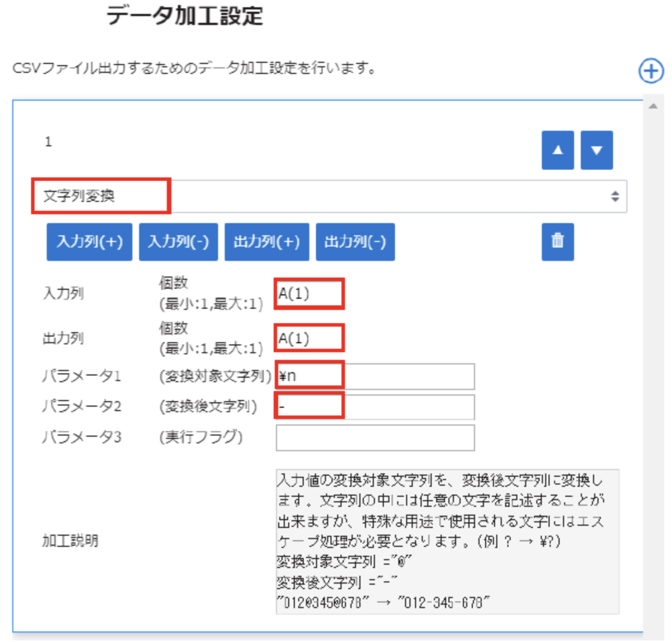
Task: Focus the パラメータ2 変換後文字列 input
Action: [x=375, y=407]
